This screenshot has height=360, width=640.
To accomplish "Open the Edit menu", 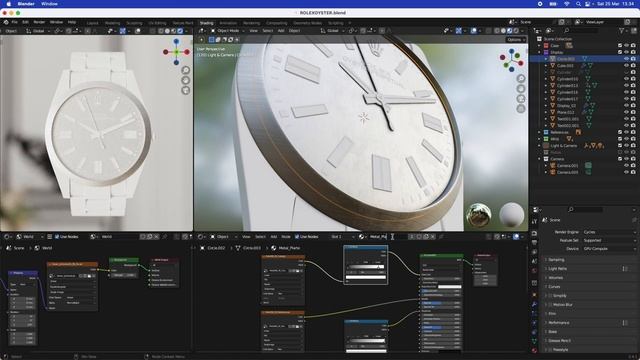I will 25,22.
